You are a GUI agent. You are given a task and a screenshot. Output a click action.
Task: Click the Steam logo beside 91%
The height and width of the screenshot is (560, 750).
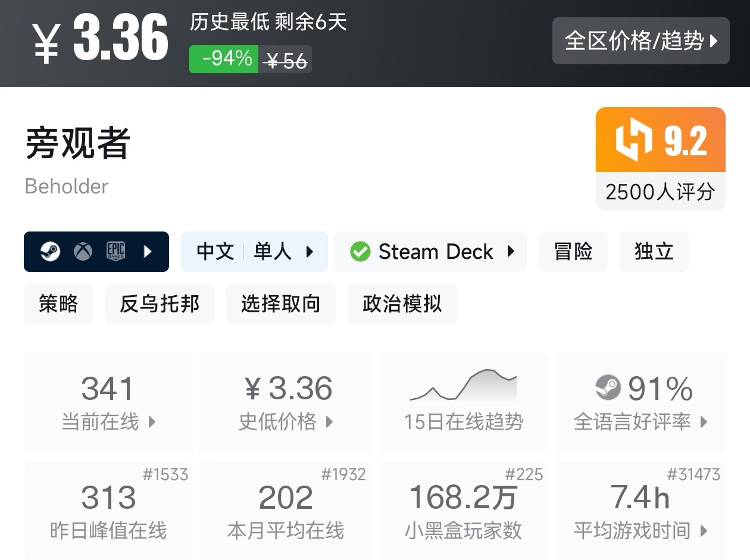(608, 388)
